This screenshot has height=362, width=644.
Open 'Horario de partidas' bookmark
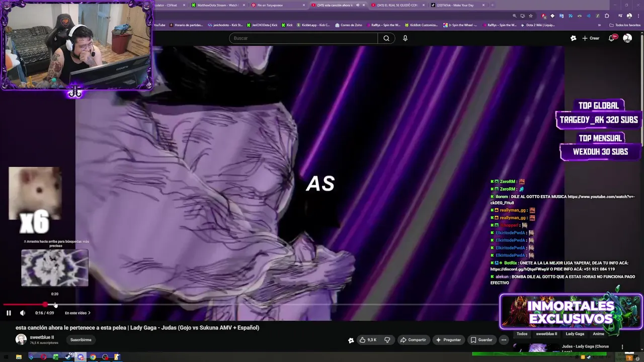187,25
